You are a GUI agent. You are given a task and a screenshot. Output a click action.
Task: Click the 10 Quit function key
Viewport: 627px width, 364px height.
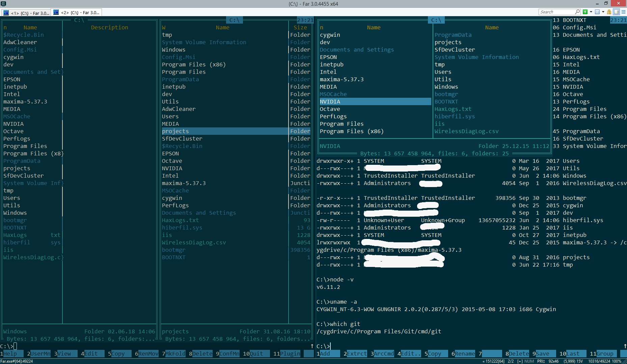[256, 354]
